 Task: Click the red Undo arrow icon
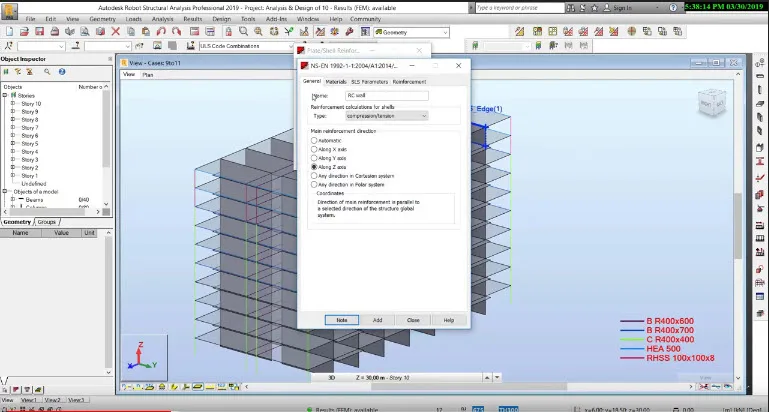click(x=161, y=32)
